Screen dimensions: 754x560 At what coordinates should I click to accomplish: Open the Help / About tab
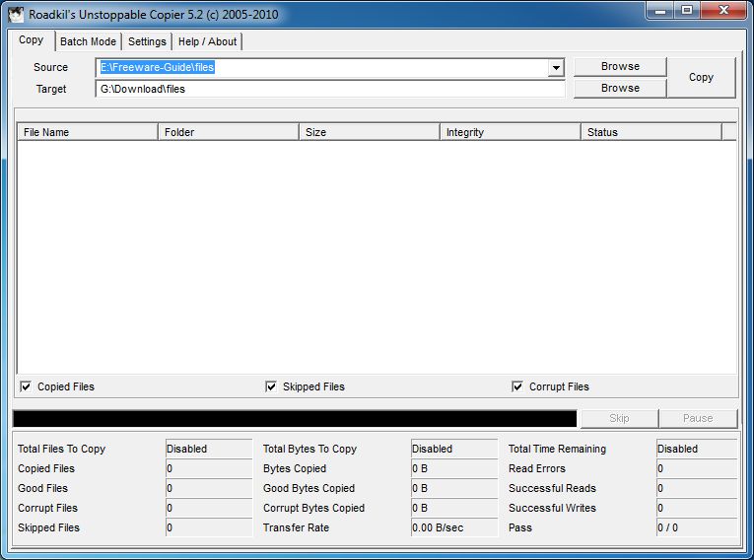[207, 41]
